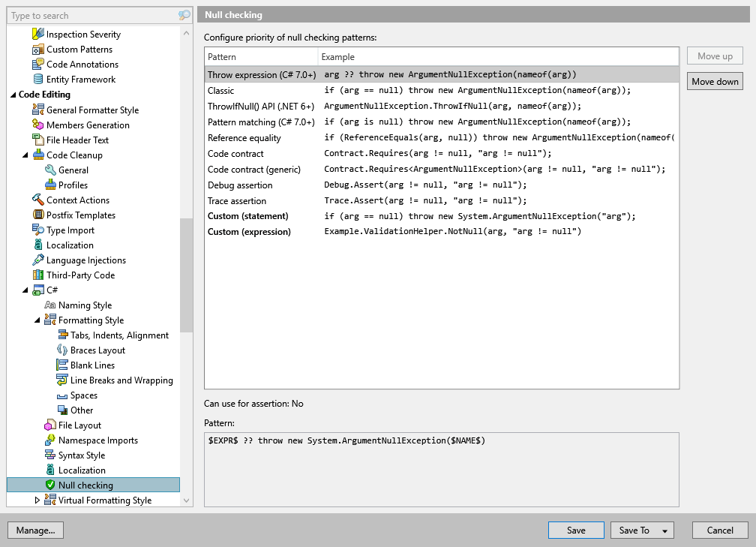Click the Cancel button
This screenshot has height=547, width=756.
click(x=719, y=530)
